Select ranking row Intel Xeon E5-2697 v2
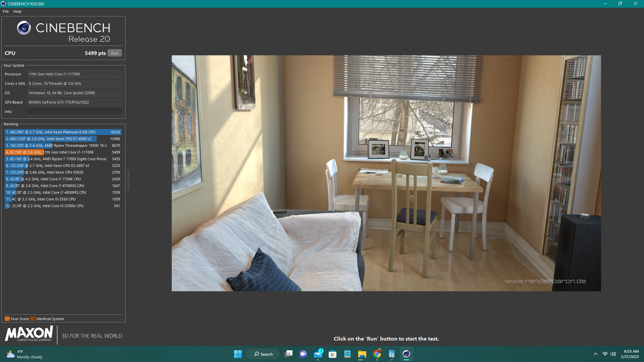 pyautogui.click(x=63, y=166)
